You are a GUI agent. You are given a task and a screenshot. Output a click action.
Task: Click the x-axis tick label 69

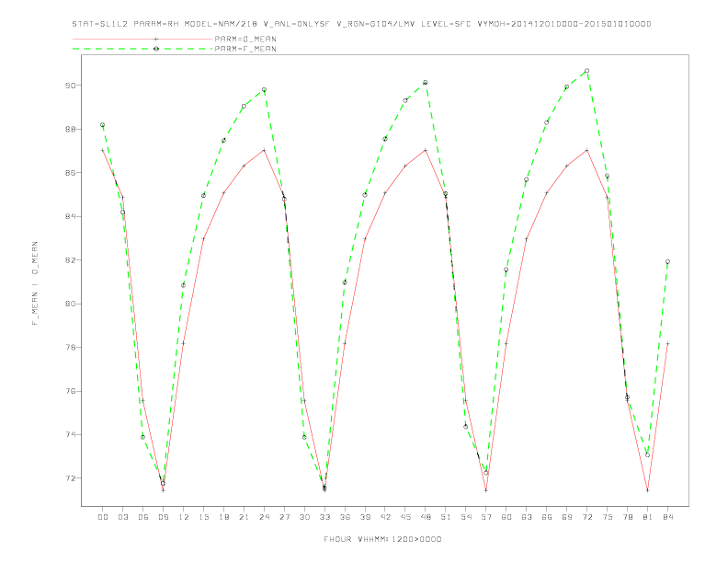tap(567, 517)
